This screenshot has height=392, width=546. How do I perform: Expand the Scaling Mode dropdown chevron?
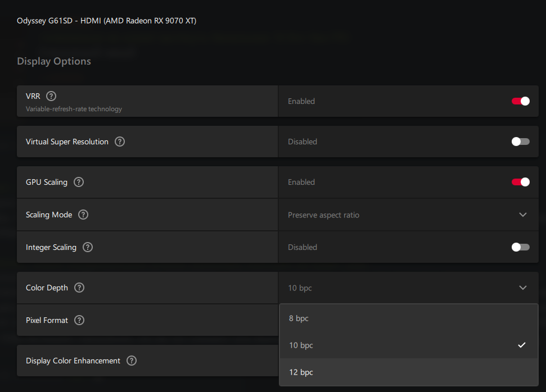(523, 215)
